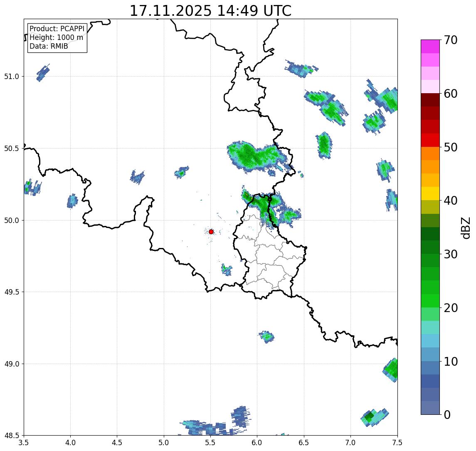The height and width of the screenshot is (451, 476).
Task: Click the 'dBZ' colorbar label
Action: coord(466,228)
